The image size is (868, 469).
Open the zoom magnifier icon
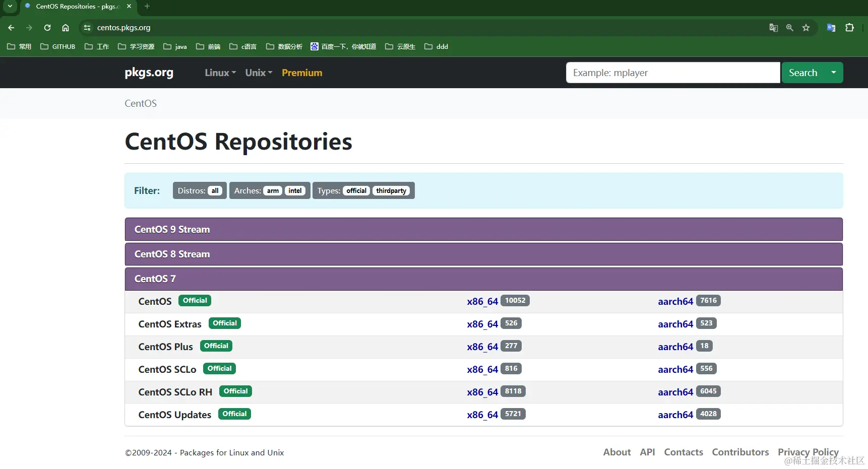click(790, 28)
